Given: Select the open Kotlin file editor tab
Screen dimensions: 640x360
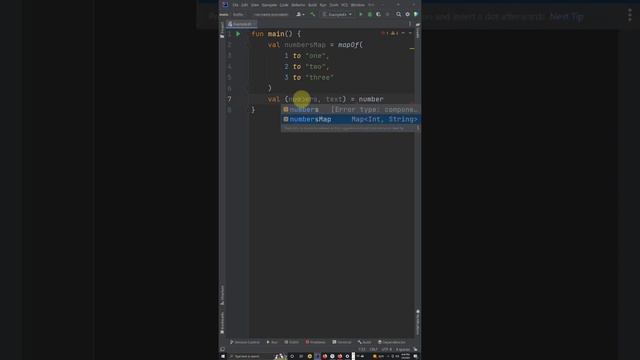Looking at the screenshot, I should coord(241,24).
